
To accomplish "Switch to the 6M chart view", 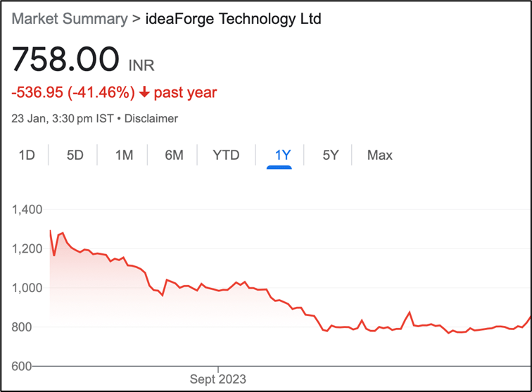I will pyautogui.click(x=174, y=155).
